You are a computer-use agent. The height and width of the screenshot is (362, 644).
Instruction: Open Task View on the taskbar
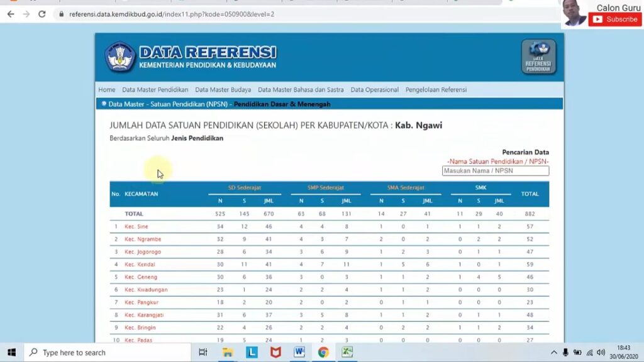(203, 353)
